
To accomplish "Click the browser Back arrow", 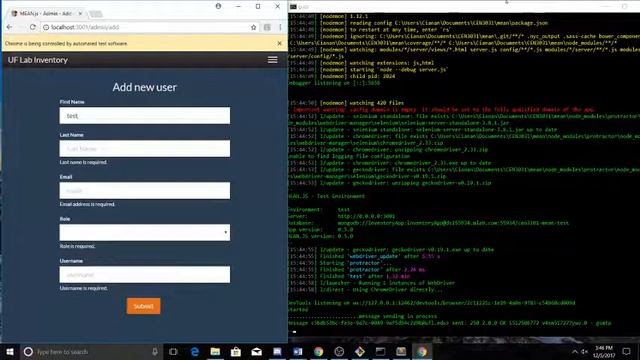I will [x=10, y=27].
